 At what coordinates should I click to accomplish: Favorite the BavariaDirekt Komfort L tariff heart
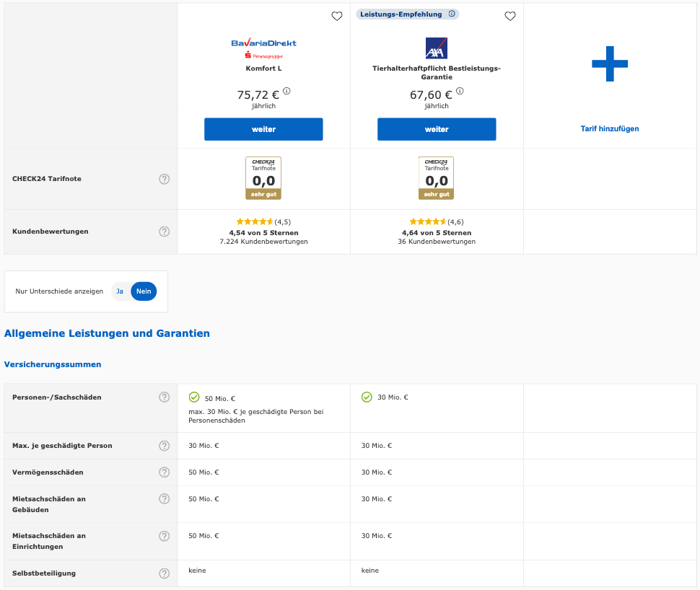click(337, 17)
